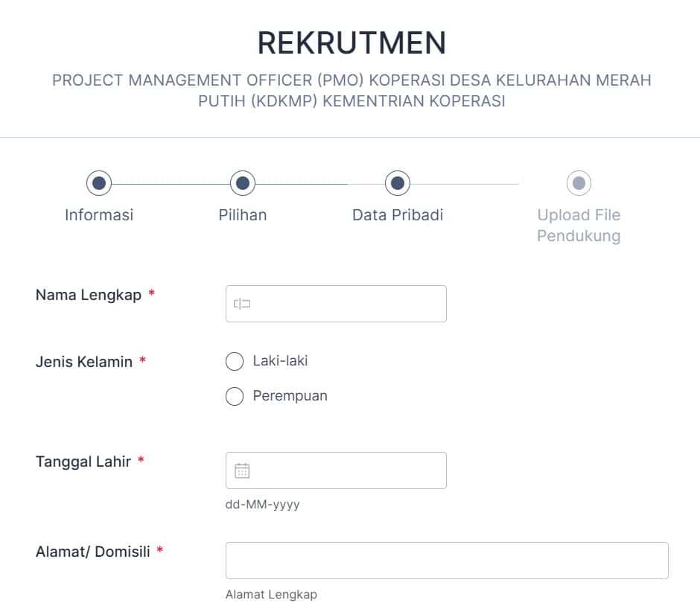Screen dimensions: 700x603
Task: Click the Project Management Officer subtitle
Action: (351, 91)
